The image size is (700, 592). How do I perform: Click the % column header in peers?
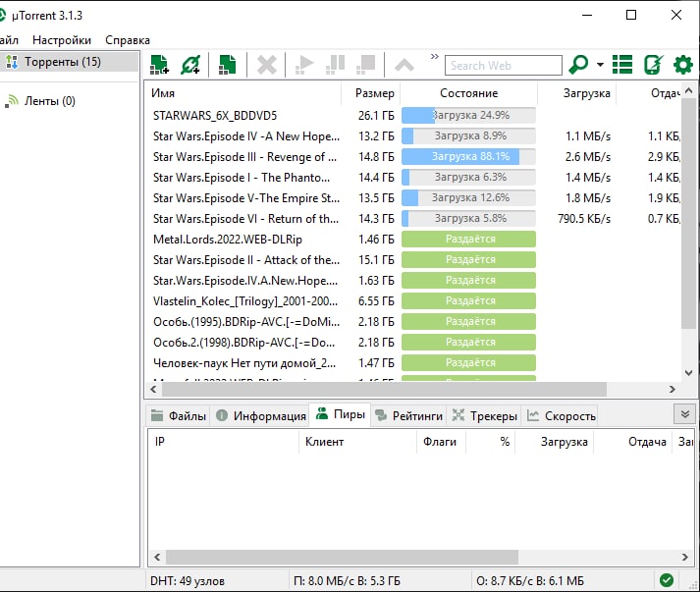(505, 442)
